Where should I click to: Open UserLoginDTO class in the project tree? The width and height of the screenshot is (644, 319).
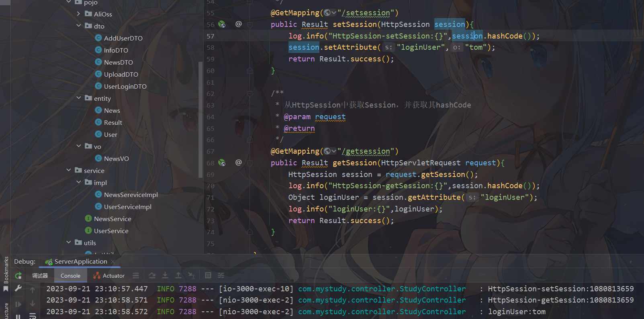click(125, 86)
